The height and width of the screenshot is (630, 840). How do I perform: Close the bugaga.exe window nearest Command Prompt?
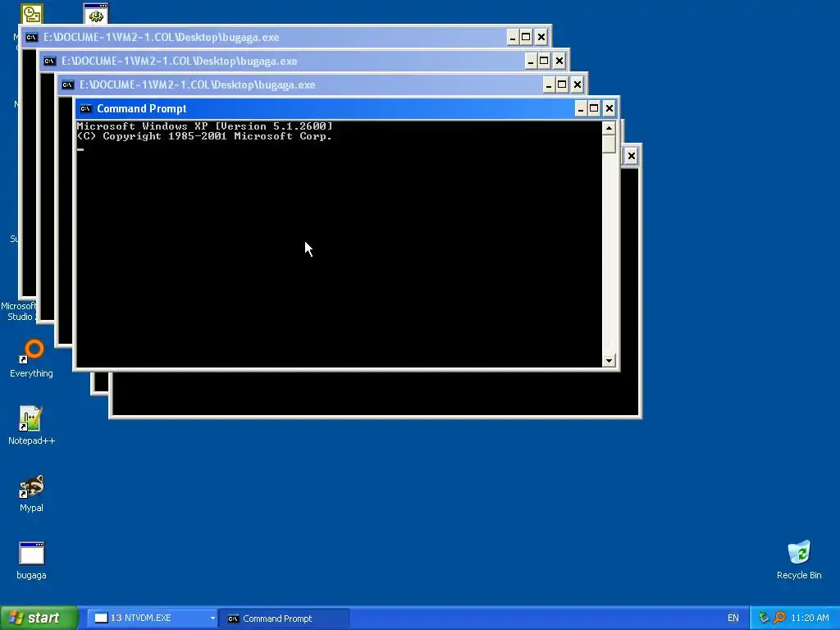point(577,84)
